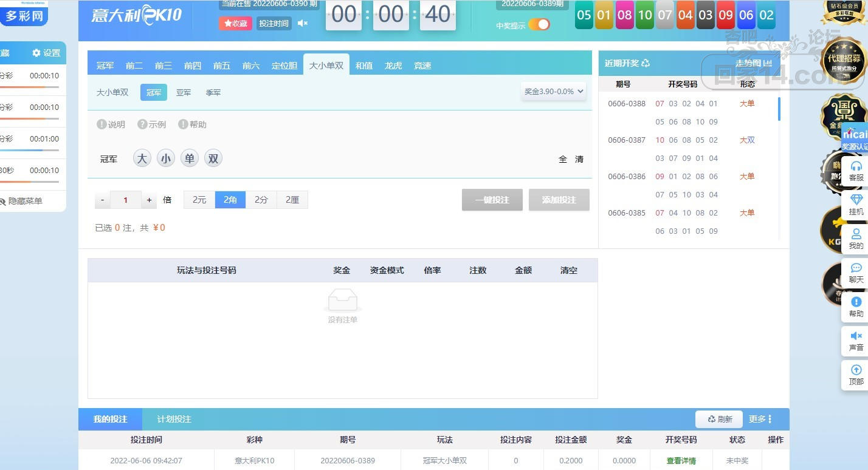Open 挂机 diamond icon in sidebar
The image size is (868, 470).
pyautogui.click(x=856, y=200)
